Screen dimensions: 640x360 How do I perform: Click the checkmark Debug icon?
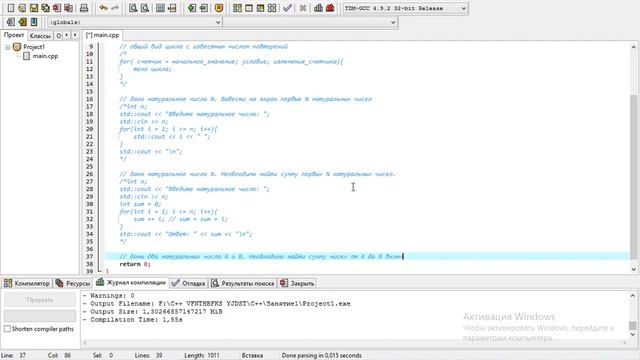tap(287, 8)
